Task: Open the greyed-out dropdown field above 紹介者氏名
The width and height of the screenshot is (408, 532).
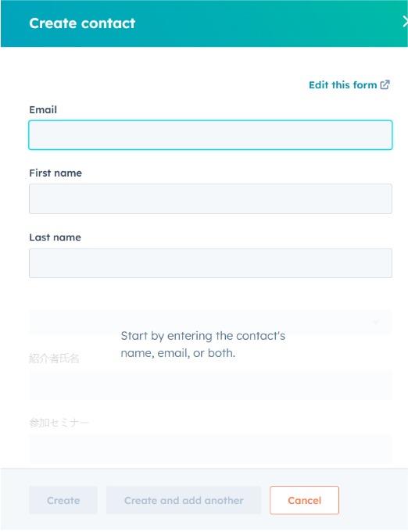Action: point(210,322)
